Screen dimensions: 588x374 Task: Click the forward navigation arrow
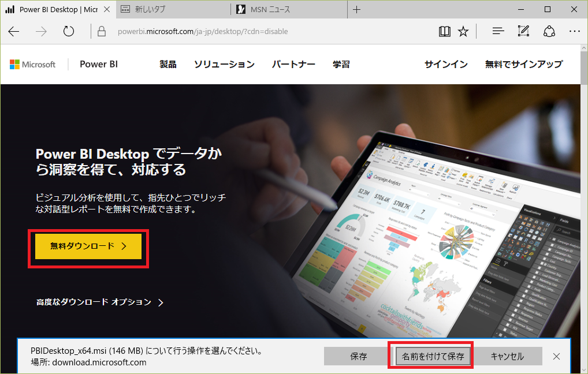[41, 32]
